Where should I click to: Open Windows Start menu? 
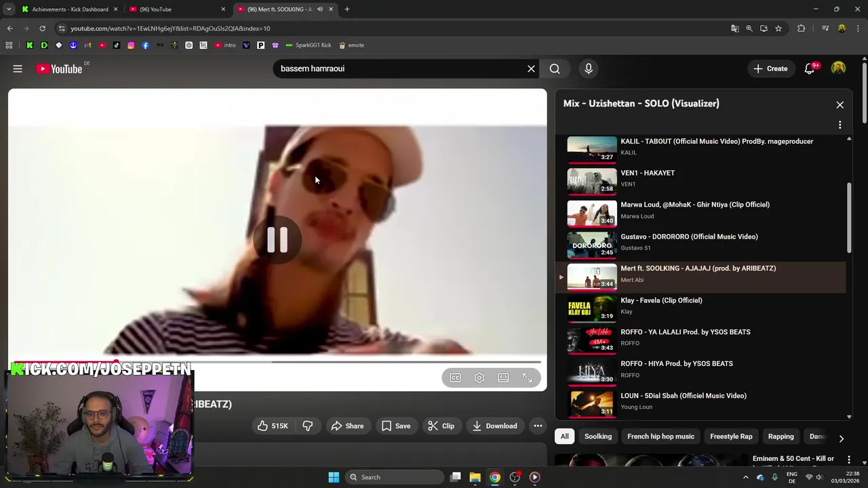(x=334, y=477)
